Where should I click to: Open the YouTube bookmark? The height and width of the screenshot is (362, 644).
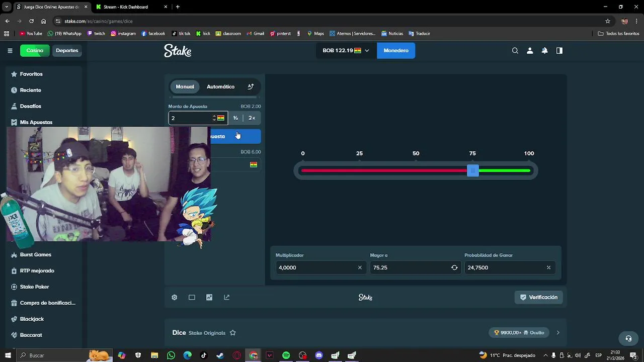[31, 34]
